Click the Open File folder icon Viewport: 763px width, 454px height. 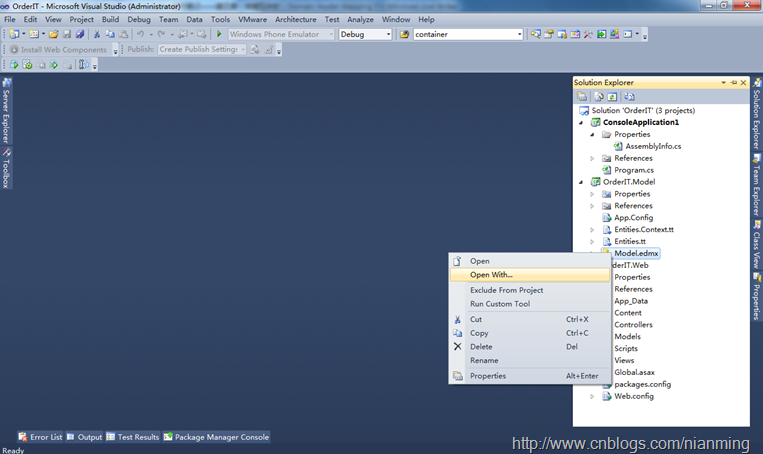[54, 34]
